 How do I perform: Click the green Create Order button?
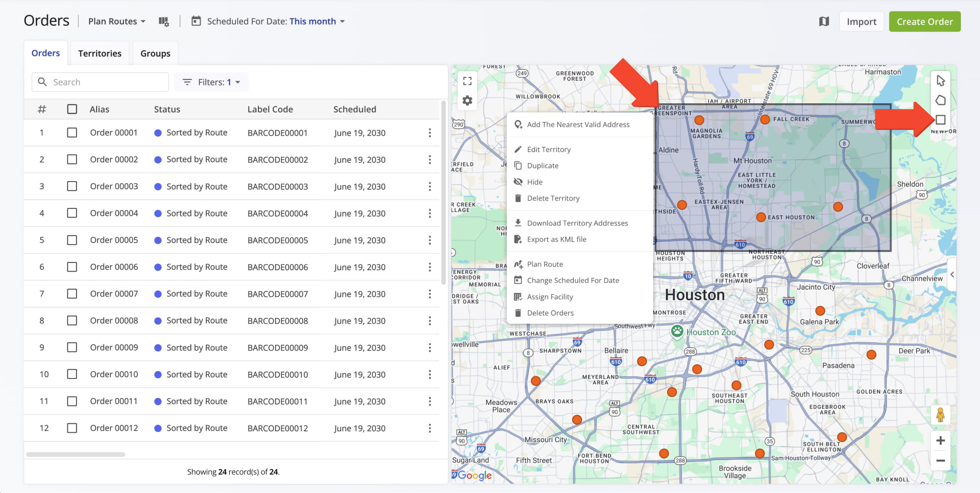coord(924,22)
